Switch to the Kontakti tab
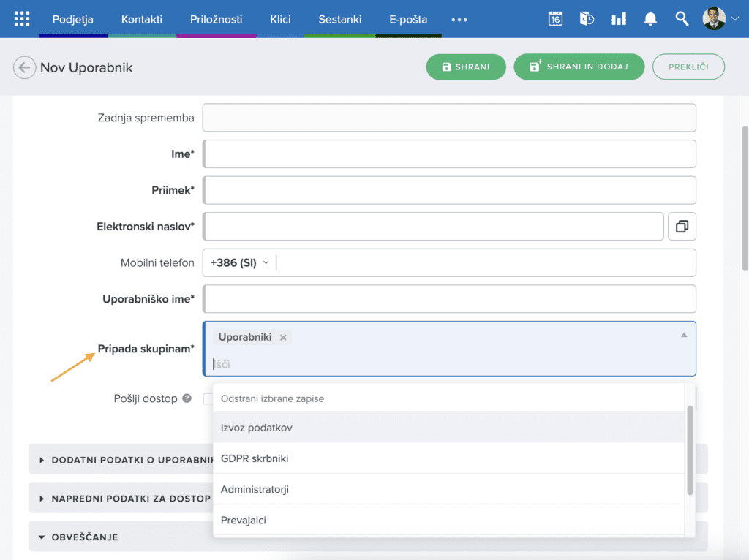The width and height of the screenshot is (749, 560). click(142, 19)
